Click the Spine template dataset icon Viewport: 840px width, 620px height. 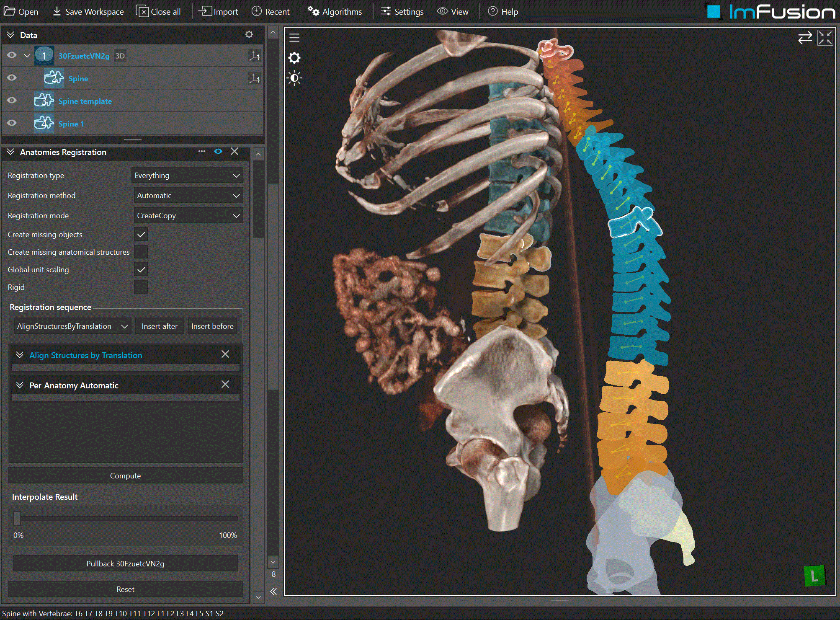pos(44,101)
